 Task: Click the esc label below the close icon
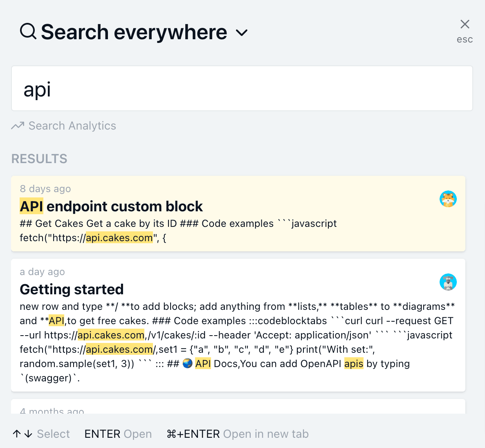point(465,39)
